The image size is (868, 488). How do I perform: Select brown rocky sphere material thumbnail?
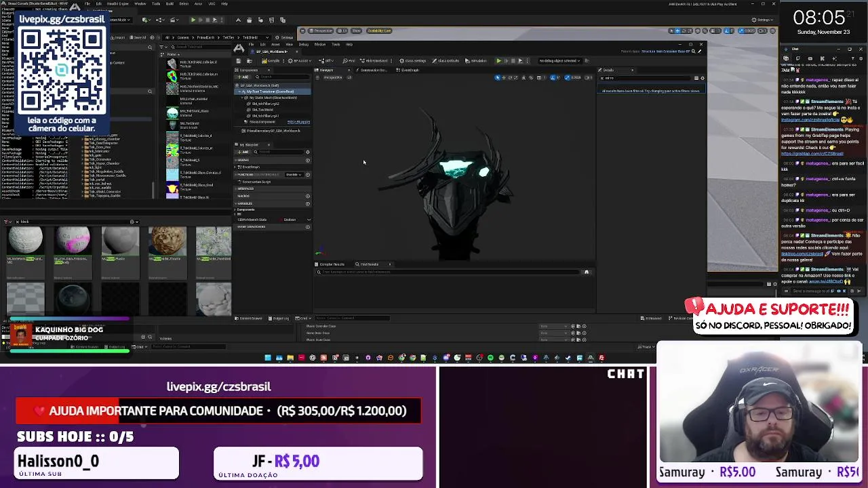(x=167, y=241)
